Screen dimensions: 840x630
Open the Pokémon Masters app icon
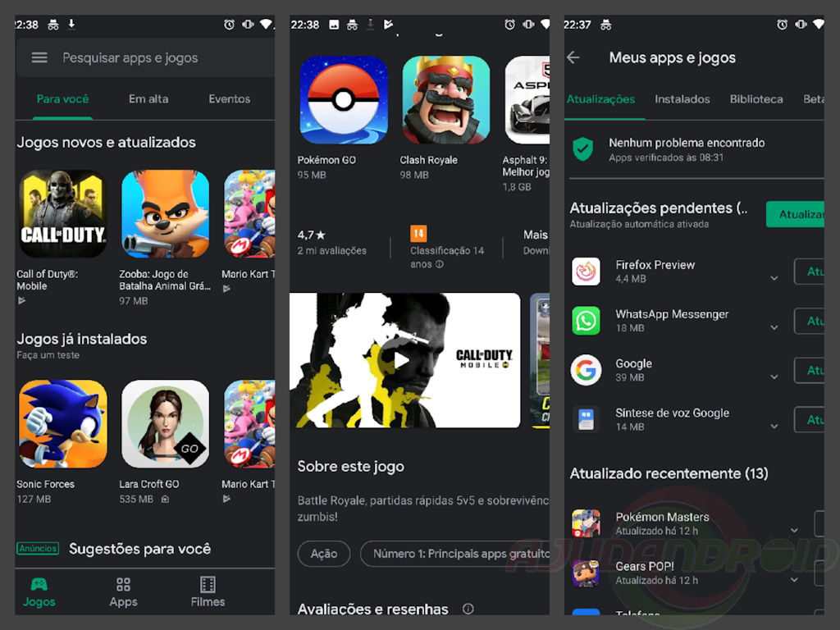[x=586, y=523]
